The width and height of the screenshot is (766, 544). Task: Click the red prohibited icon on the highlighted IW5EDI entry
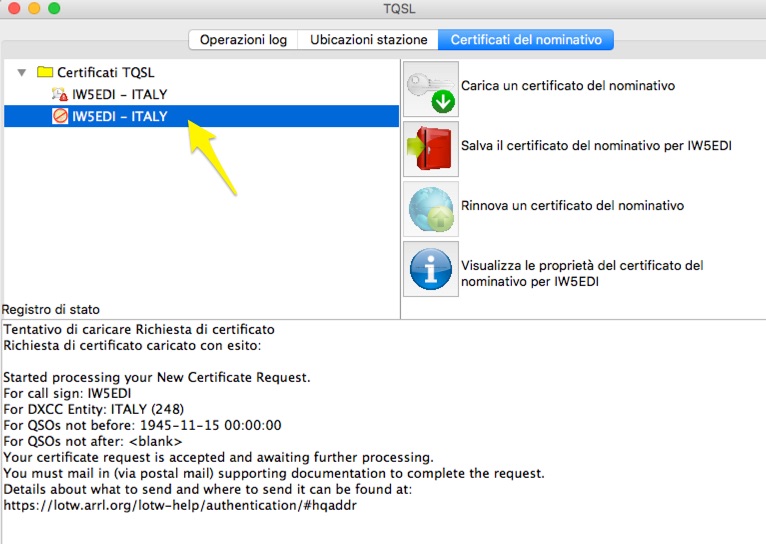(60, 117)
